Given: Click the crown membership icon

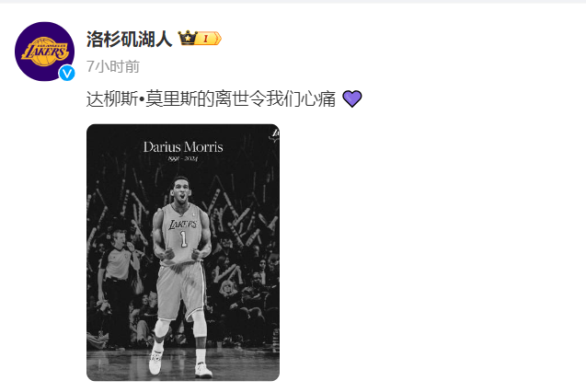Looking at the screenshot, I should click(188, 38).
